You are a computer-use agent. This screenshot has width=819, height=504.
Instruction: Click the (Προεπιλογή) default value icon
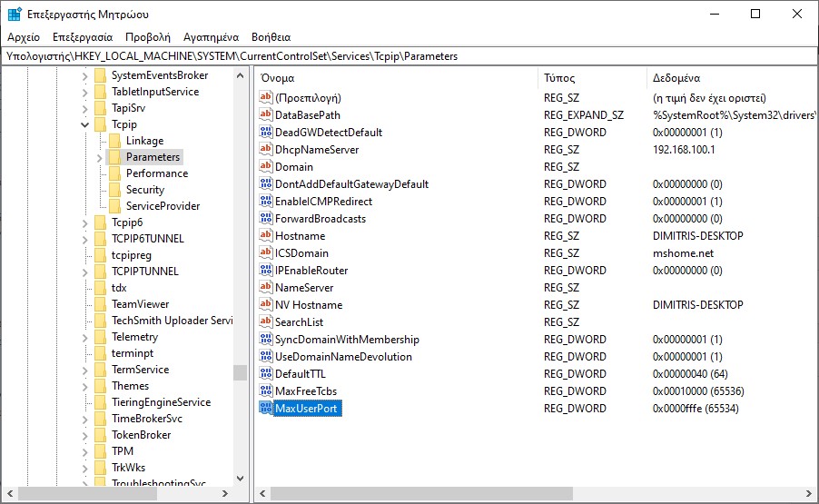(266, 97)
